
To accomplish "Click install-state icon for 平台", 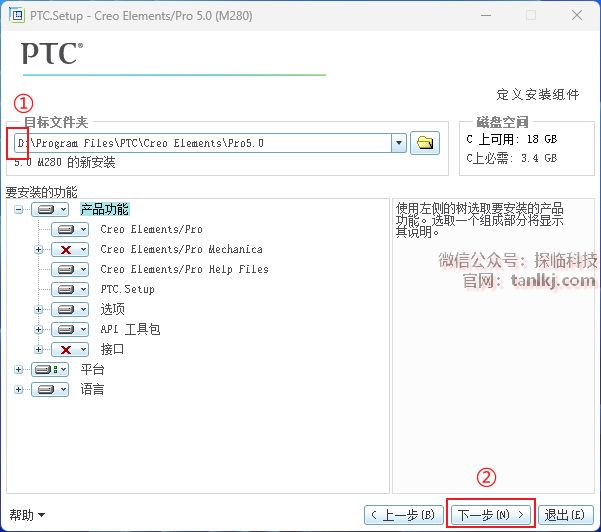I will tap(50, 369).
